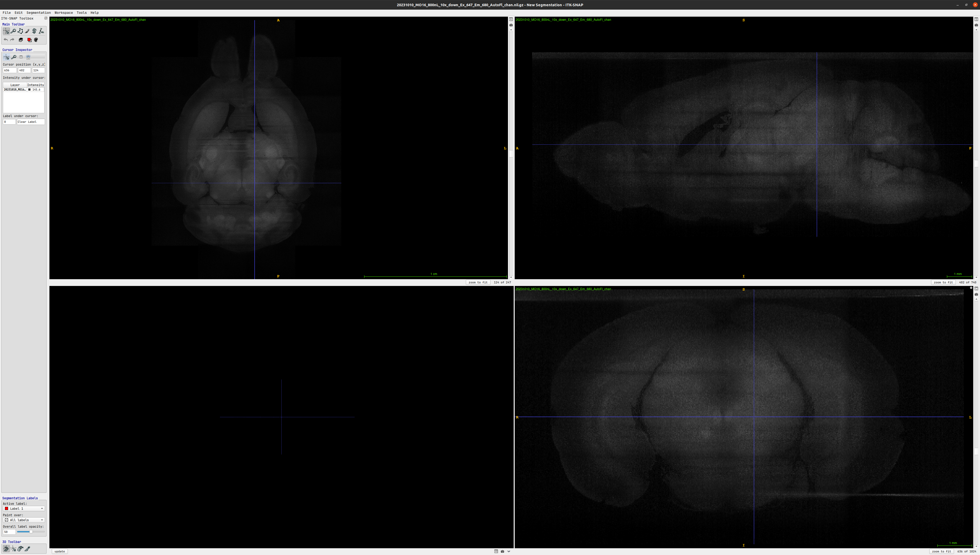This screenshot has height=555, width=980.
Task: Click the axial view slice scrollbar up arrow
Action: pyautogui.click(x=511, y=30)
